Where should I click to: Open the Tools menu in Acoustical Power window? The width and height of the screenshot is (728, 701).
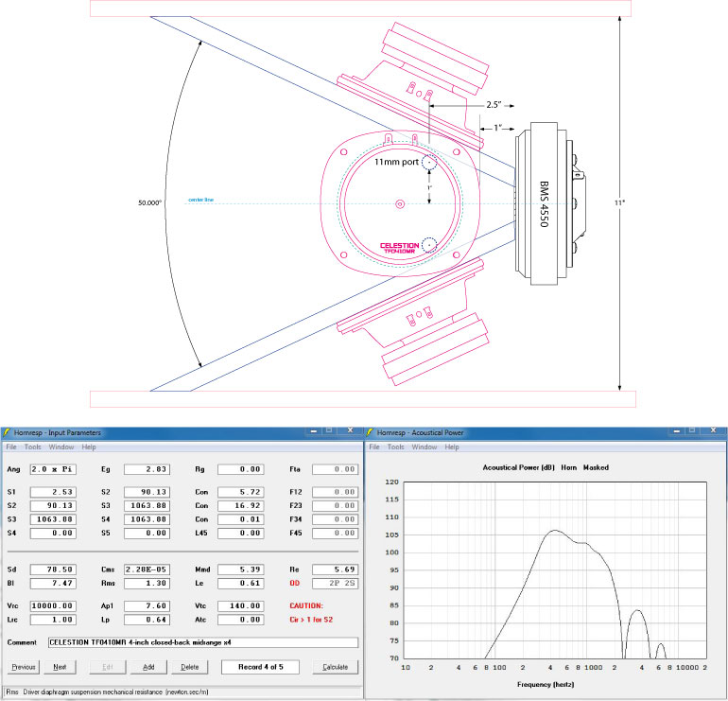(395, 447)
